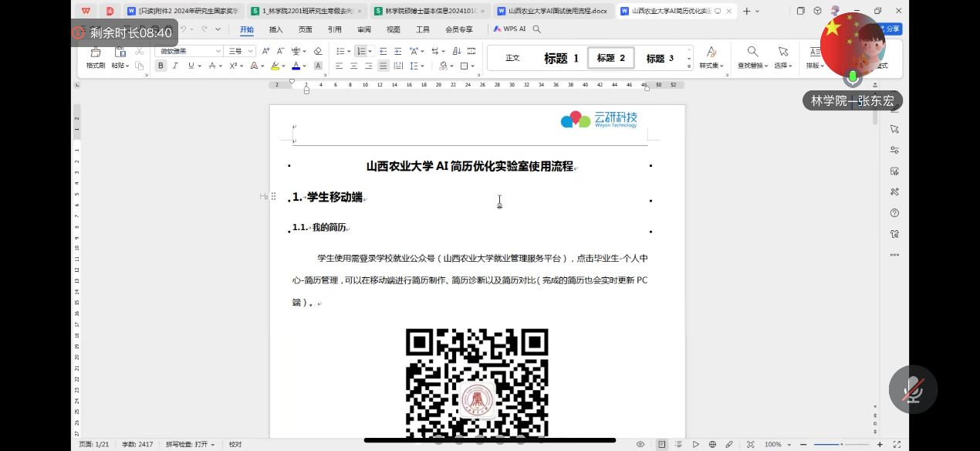The image size is (980, 451).
Task: Toggle align left
Action: coord(340,66)
